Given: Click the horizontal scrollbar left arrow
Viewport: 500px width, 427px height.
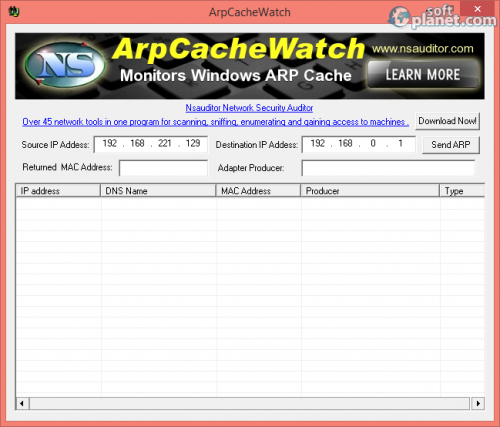Looking at the screenshot, I should [x=22, y=403].
